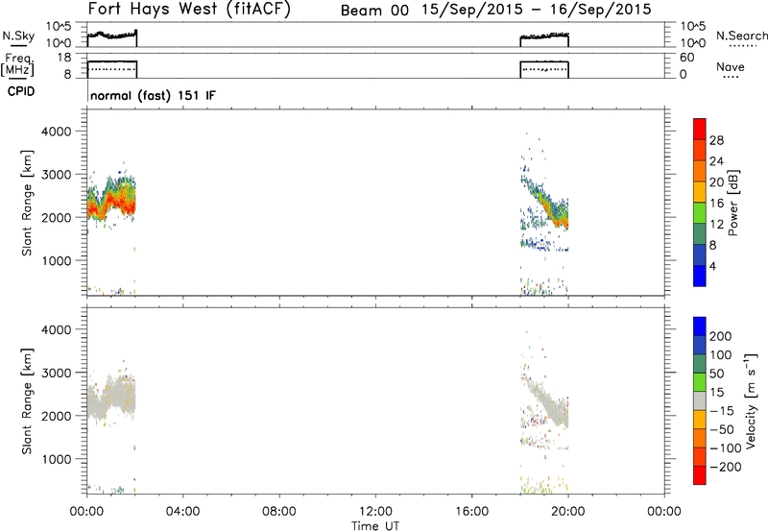Click the 'CPID' row label
768x532 pixels.
(x=21, y=91)
